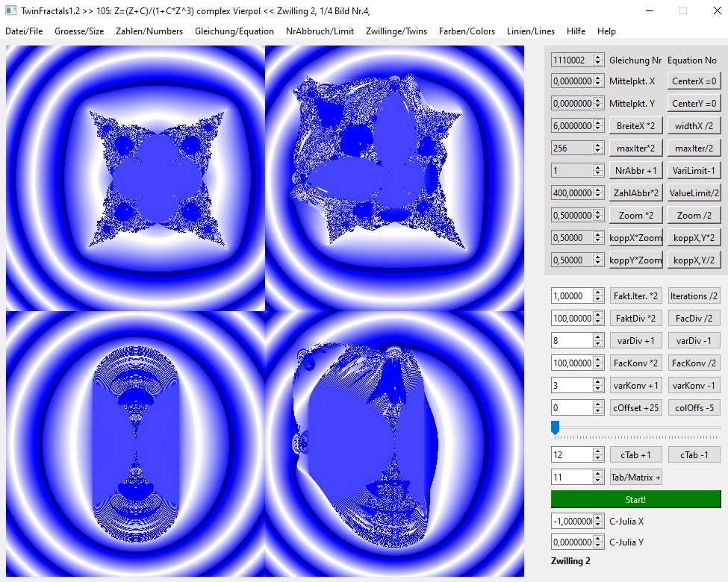Click the BreiteX *2 button

(635, 126)
